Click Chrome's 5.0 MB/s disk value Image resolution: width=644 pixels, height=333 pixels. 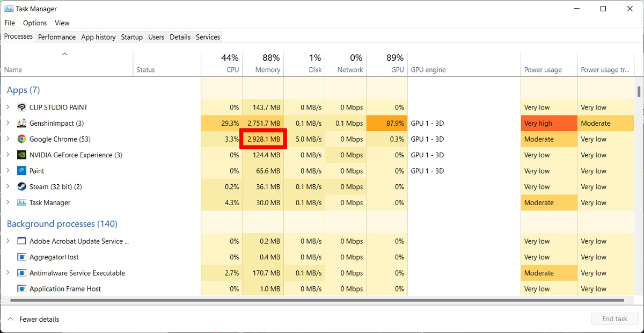304,139
